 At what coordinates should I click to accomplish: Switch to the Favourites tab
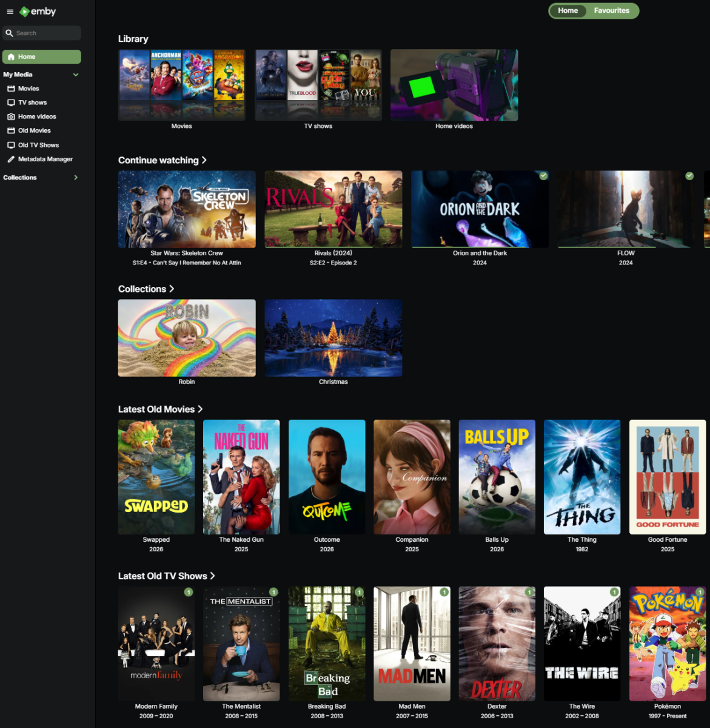pyautogui.click(x=612, y=10)
